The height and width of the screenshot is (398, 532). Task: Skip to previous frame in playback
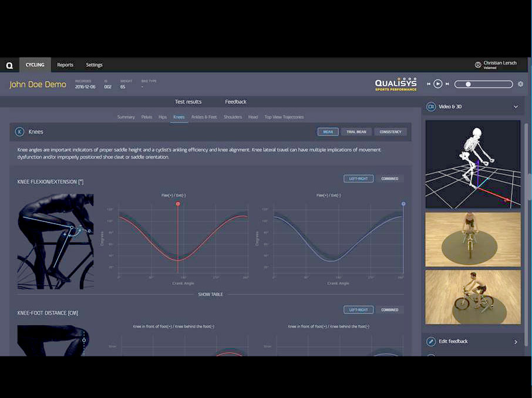point(429,84)
